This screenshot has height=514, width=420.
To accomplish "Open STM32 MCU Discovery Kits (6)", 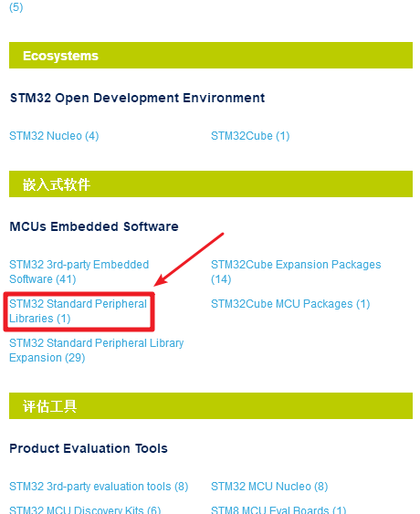I will tap(85, 509).
